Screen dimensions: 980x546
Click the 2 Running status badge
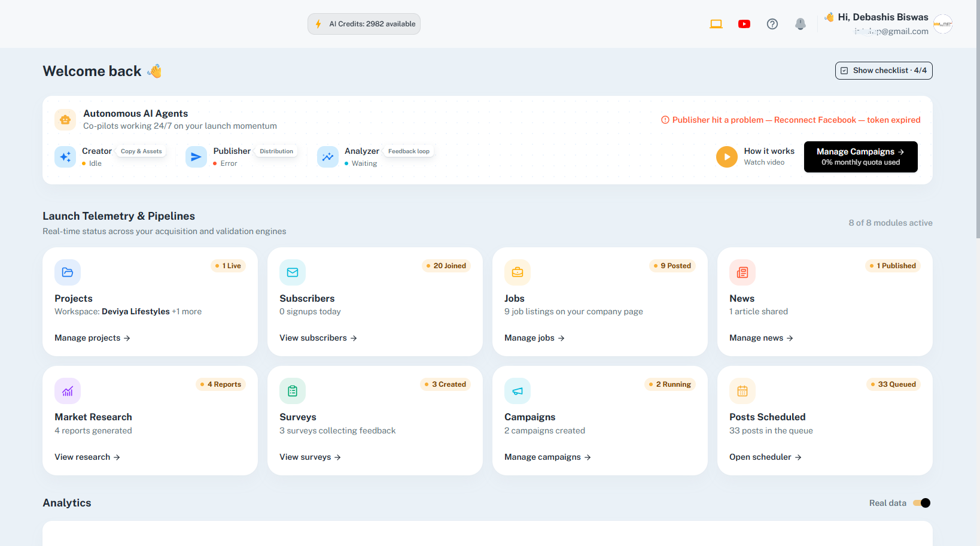670,384
